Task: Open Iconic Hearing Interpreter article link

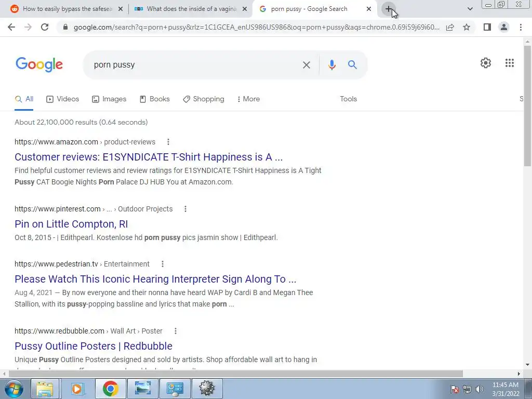Action: (155, 279)
